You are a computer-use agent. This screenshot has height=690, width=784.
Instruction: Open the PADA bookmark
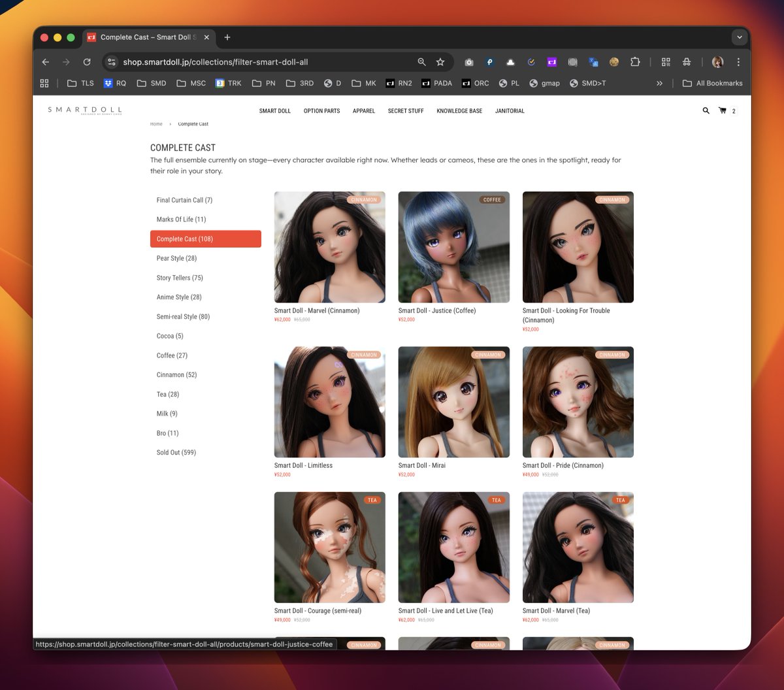(x=437, y=83)
